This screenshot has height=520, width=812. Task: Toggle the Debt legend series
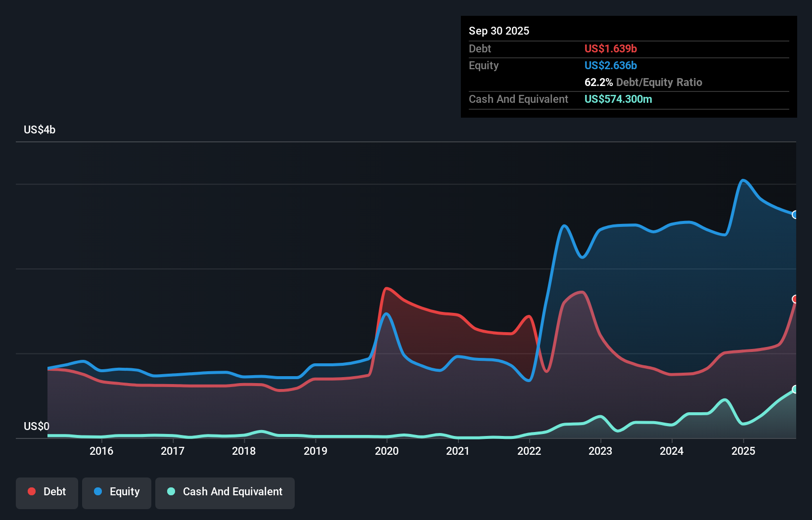47,493
